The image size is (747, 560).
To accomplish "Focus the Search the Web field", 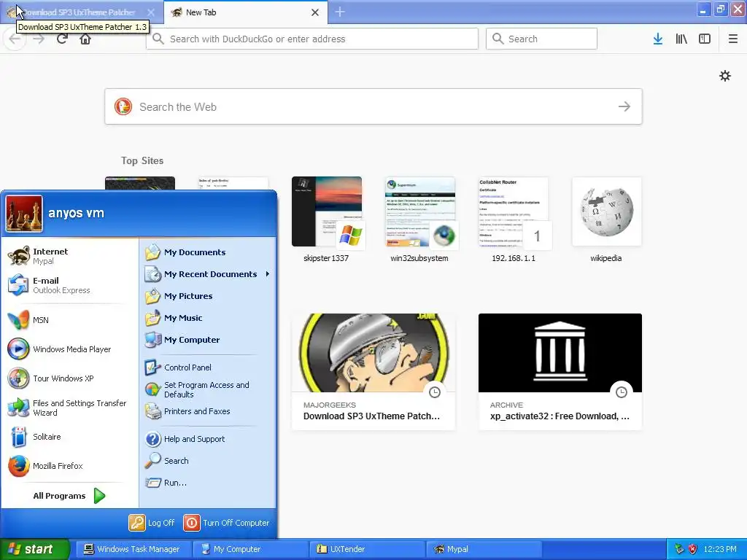I will click(x=373, y=106).
